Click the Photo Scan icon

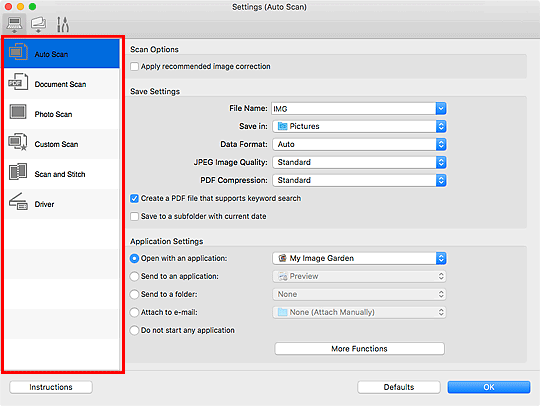point(18,112)
